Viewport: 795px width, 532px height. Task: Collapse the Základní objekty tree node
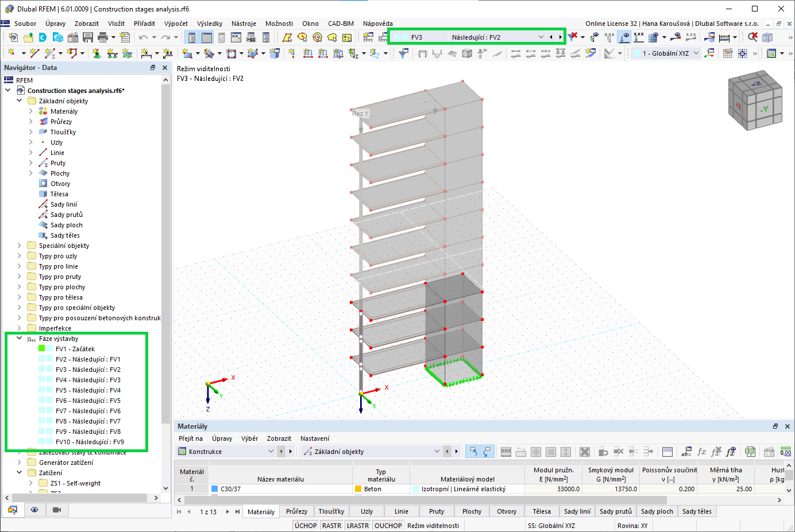[20, 101]
